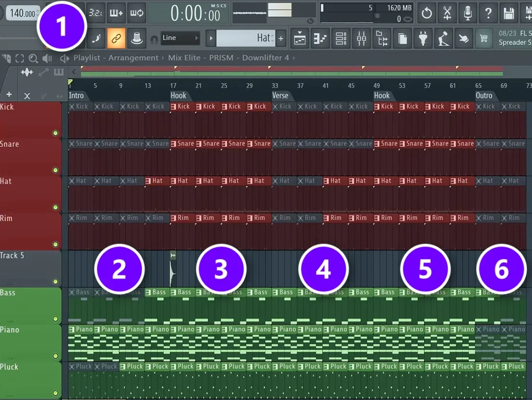
Task: Click the pages project picker icon
Action: point(403,38)
